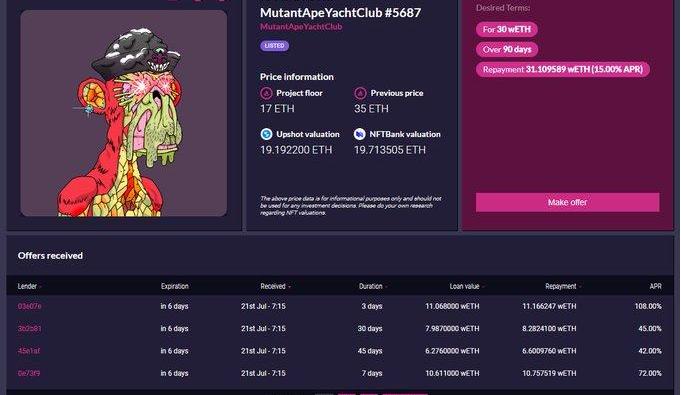Sort offers by Duration column
Image resolution: width=681 pixels, height=395 pixels.
point(373,286)
